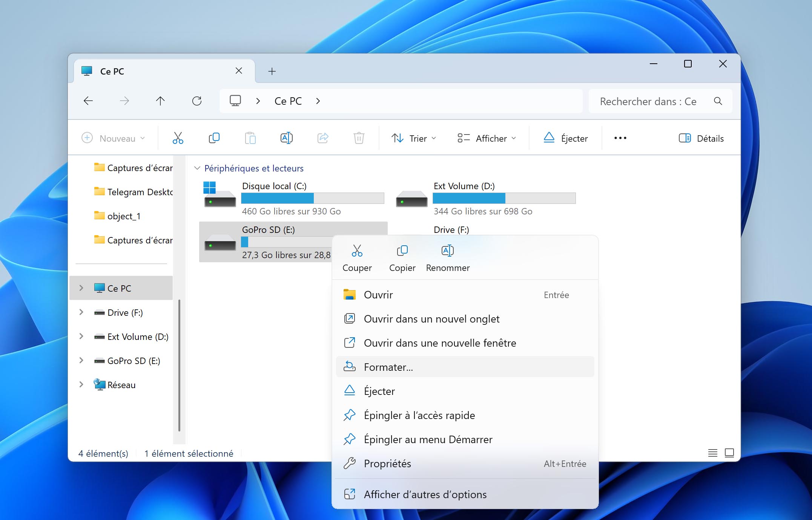Screen dimensions: 812x520
Task: Click Ce PC breadcrumb in address bar
Action: [288, 101]
